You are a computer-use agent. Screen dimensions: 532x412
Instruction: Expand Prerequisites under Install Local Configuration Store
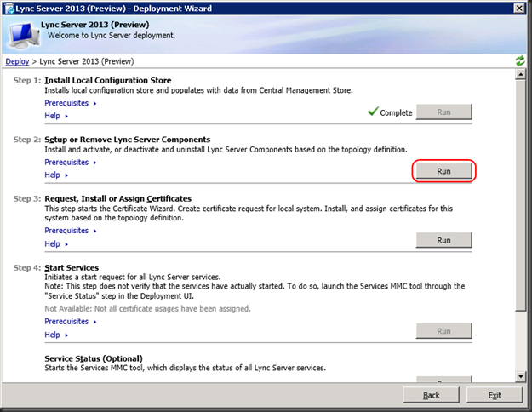[71, 103]
